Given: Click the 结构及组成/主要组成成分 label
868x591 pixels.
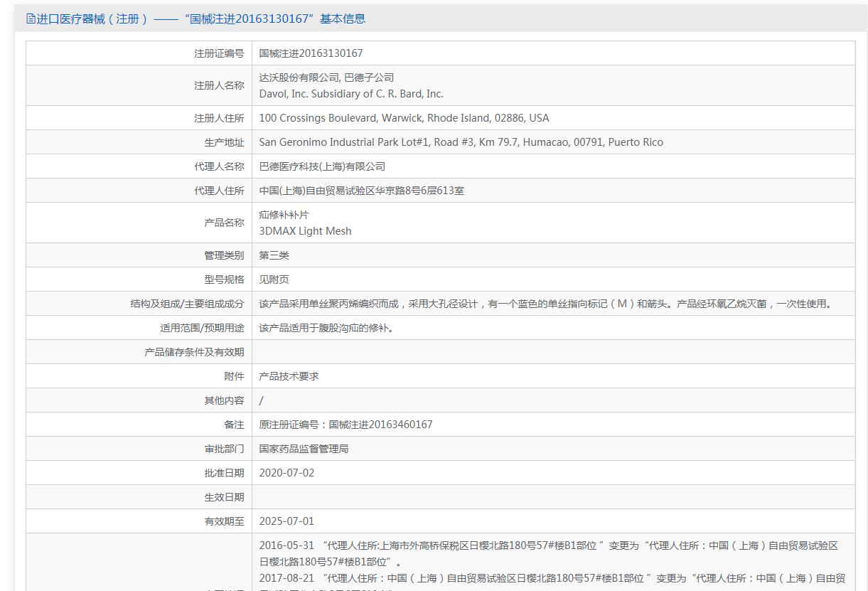Looking at the screenshot, I should click(187, 304).
